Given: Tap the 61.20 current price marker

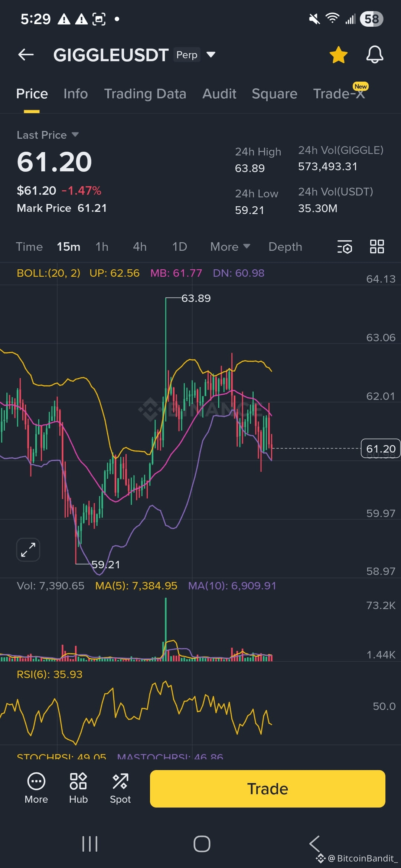Looking at the screenshot, I should coord(381,448).
